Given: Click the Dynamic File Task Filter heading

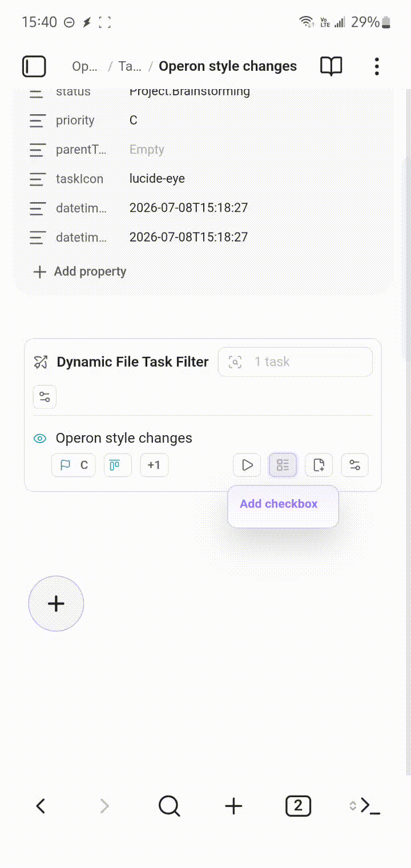Looking at the screenshot, I should (132, 361).
